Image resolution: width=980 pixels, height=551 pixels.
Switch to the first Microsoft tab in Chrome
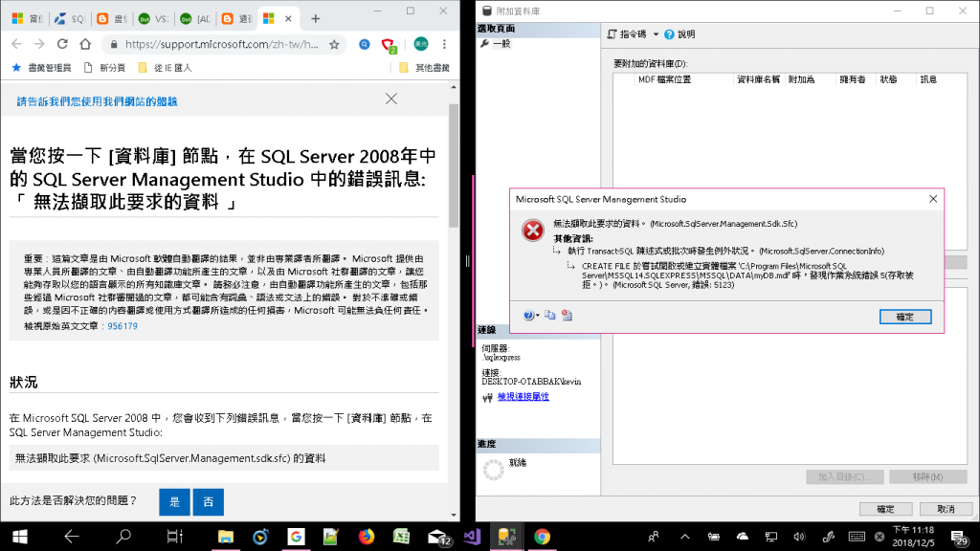[26, 19]
